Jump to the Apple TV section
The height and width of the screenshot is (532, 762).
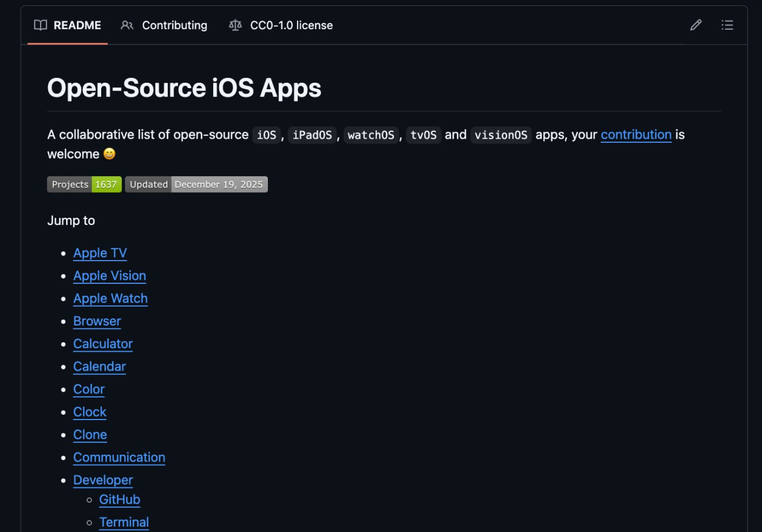(x=99, y=252)
